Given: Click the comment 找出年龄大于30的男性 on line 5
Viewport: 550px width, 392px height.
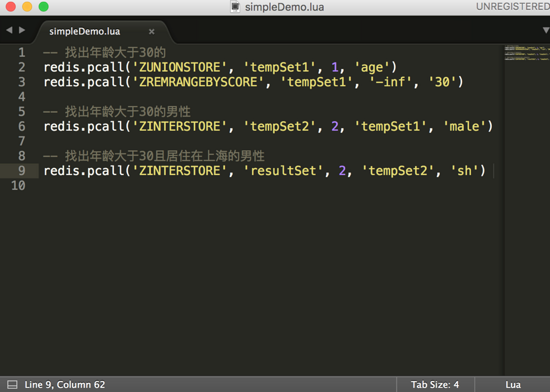Looking at the screenshot, I should [x=117, y=111].
